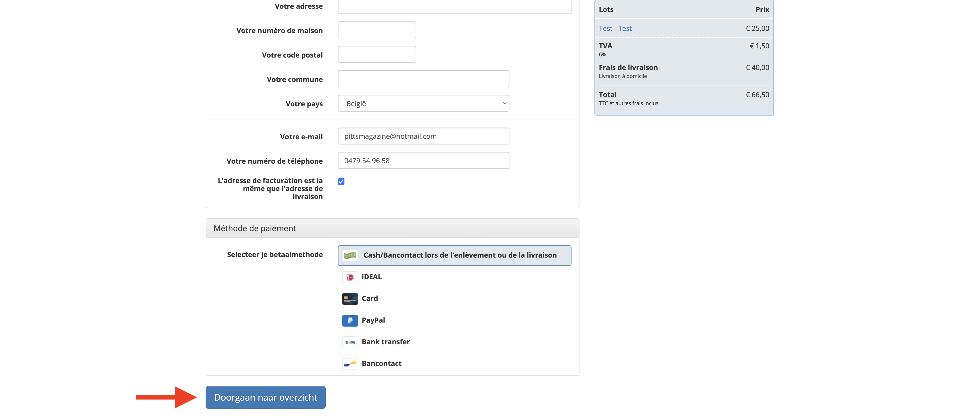Click the phone number input field
The image size is (980, 419).
point(423,160)
